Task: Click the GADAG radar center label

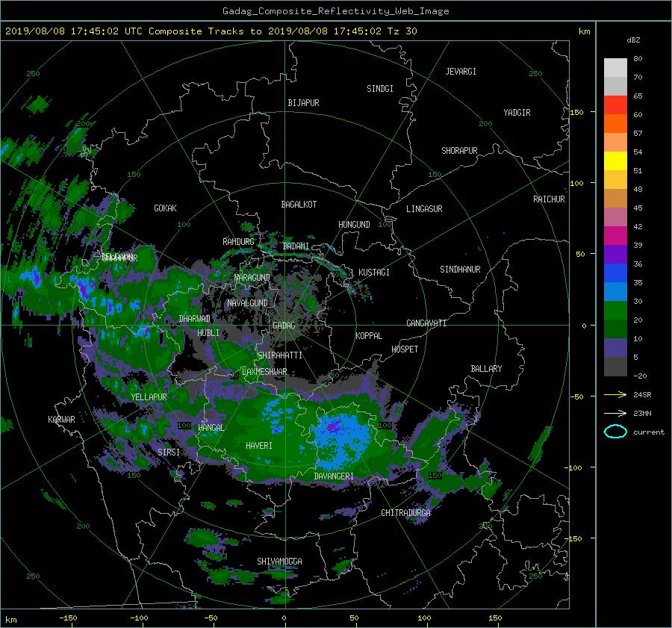Action: point(284,326)
